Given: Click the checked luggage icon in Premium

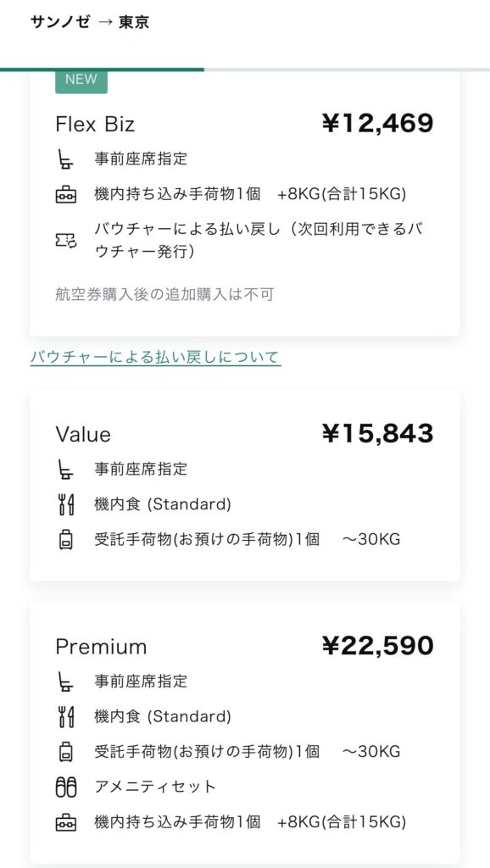Looking at the screenshot, I should pyautogui.click(x=66, y=753).
